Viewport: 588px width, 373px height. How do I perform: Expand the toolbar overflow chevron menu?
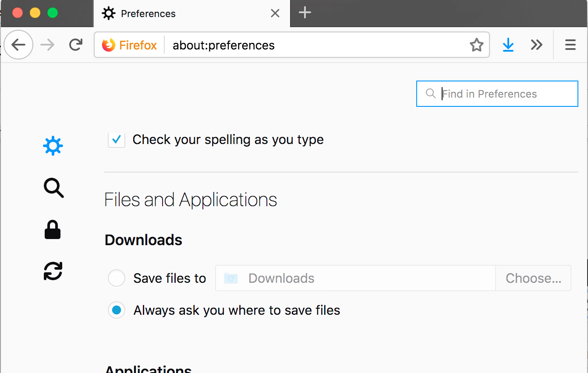pos(536,45)
